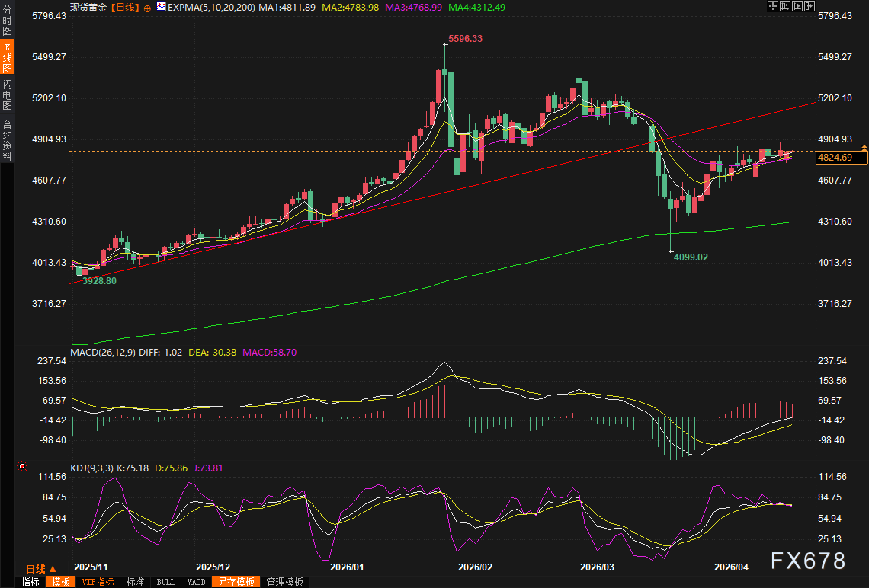Viewport: 869px width, 588px height.
Task: Click the 管理模板 button
Action: point(284,582)
